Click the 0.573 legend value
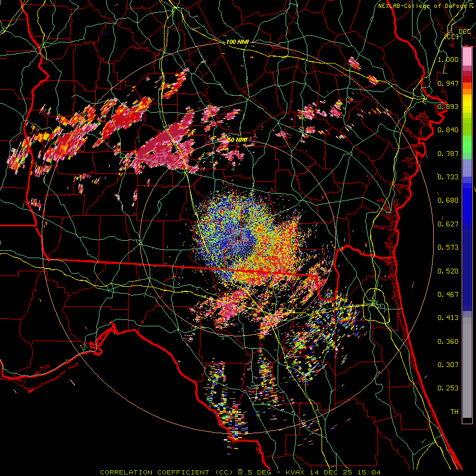The image size is (476, 476). 448,248
